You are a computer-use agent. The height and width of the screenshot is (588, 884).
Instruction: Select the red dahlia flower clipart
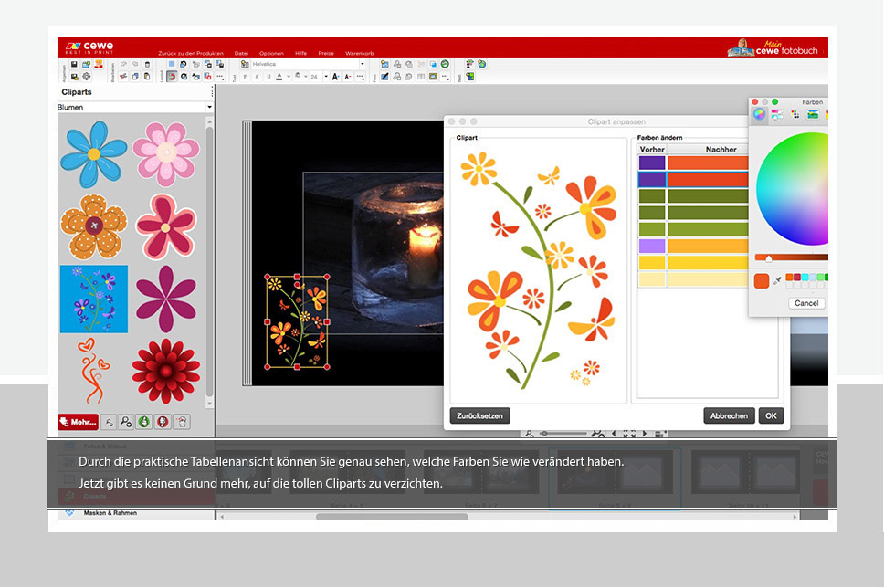pyautogui.click(x=166, y=371)
